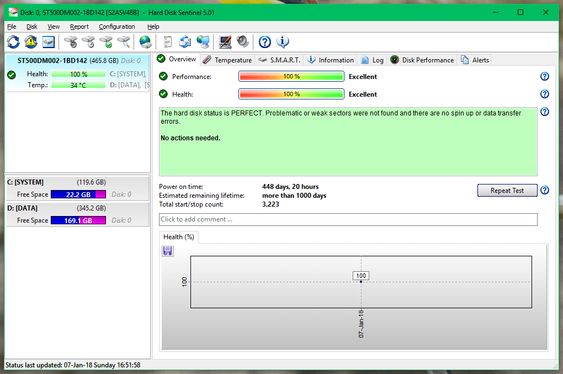This screenshot has width=563, height=374.
Task: Click the C: free space 22.2 GB bar
Action: pos(78,195)
